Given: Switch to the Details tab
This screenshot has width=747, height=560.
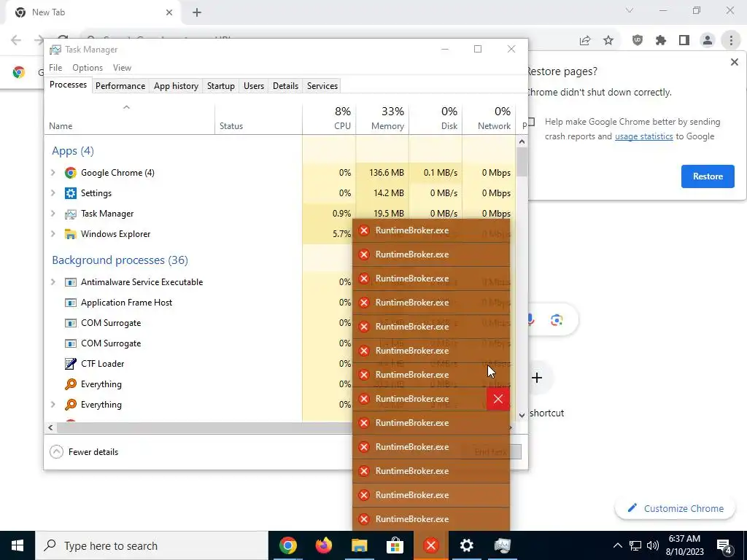Looking at the screenshot, I should point(285,86).
